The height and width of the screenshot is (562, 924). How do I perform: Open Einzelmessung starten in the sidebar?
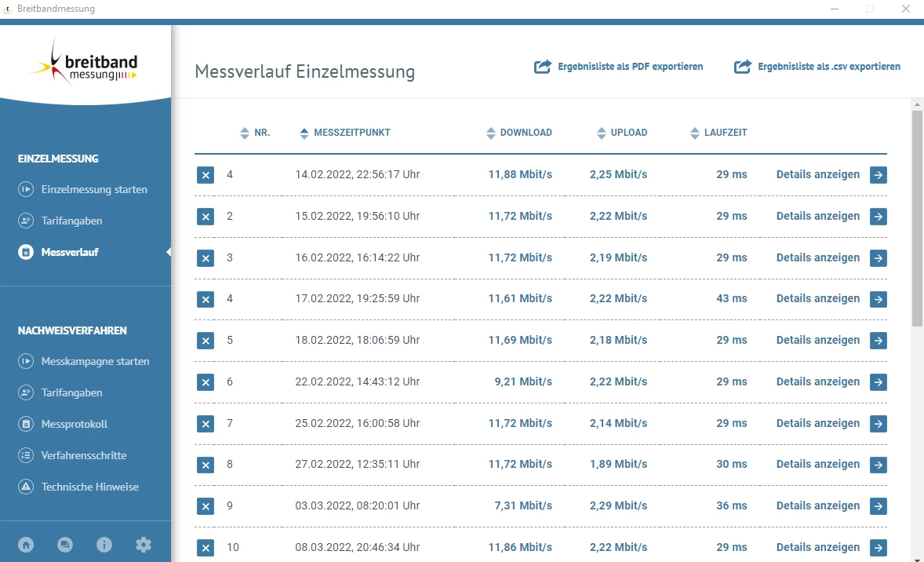(x=94, y=189)
